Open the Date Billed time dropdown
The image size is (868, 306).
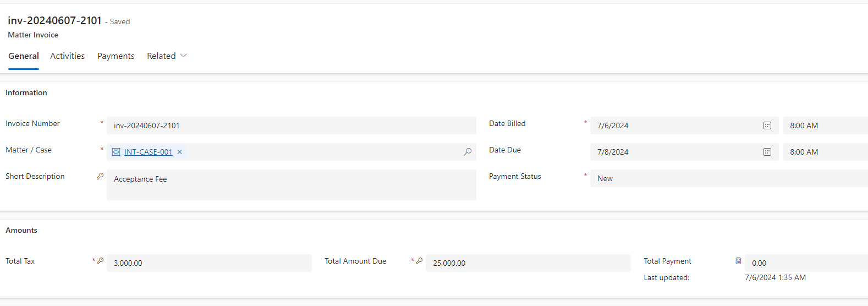click(x=825, y=125)
